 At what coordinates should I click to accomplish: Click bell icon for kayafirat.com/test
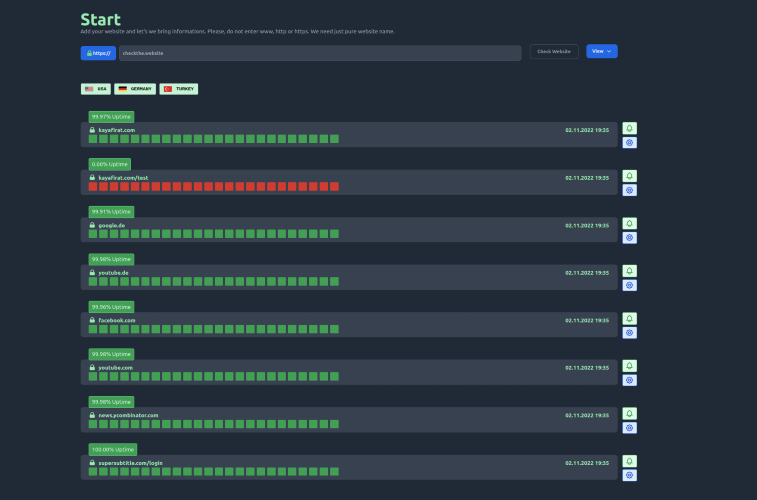tap(629, 176)
